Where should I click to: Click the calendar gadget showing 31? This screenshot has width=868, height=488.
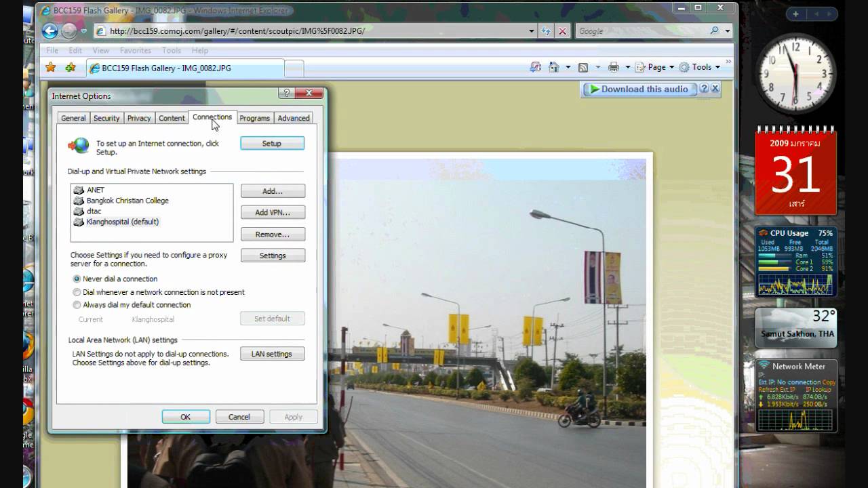[x=796, y=171]
